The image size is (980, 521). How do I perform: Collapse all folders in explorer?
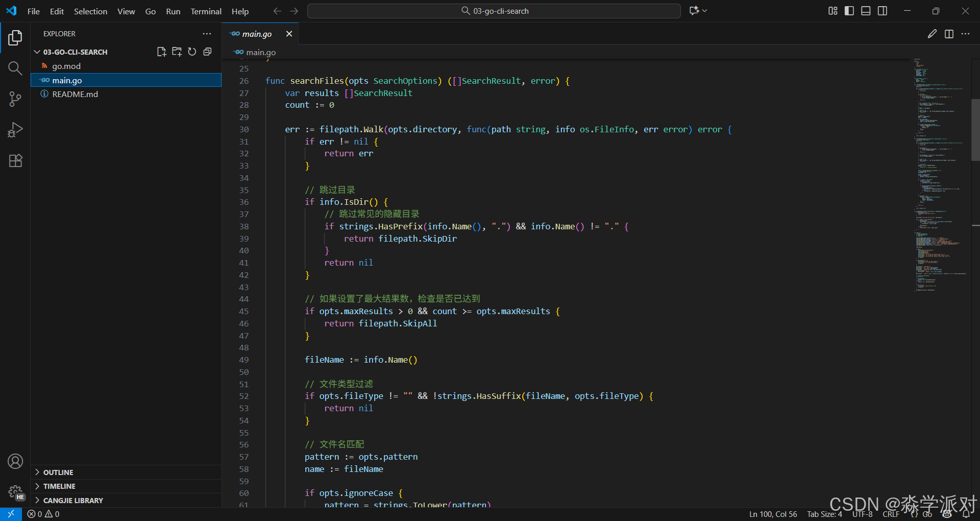[x=207, y=52]
